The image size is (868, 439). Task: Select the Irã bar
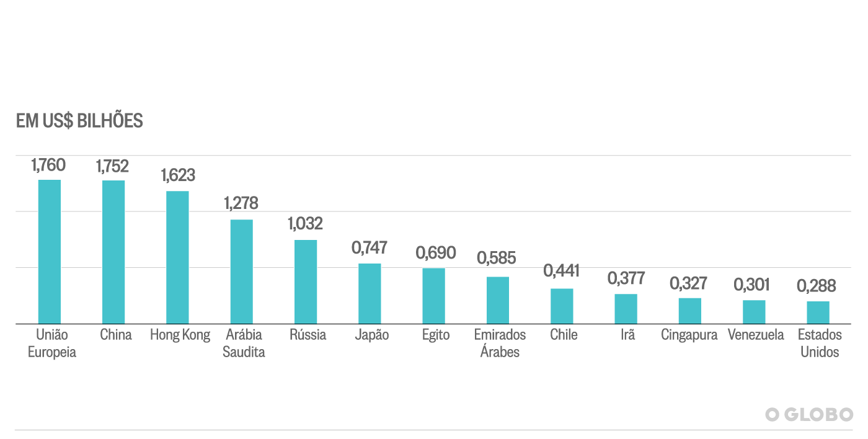pos(626,309)
